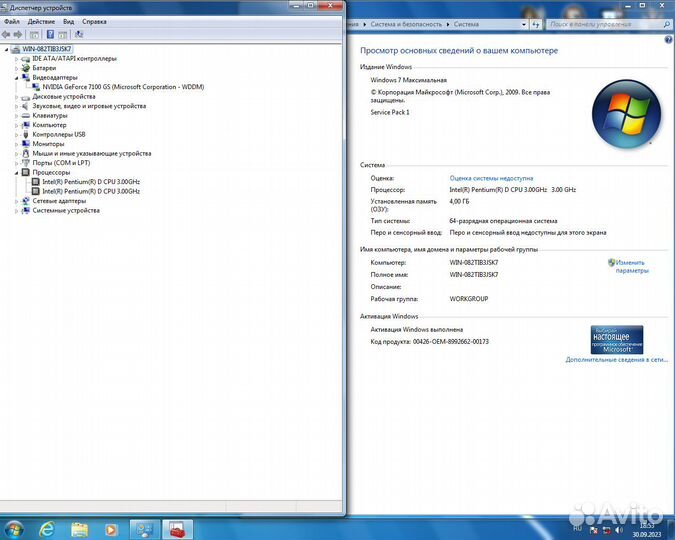
Task: Open Help via blue question-mark toolbar icon
Action: point(50,34)
